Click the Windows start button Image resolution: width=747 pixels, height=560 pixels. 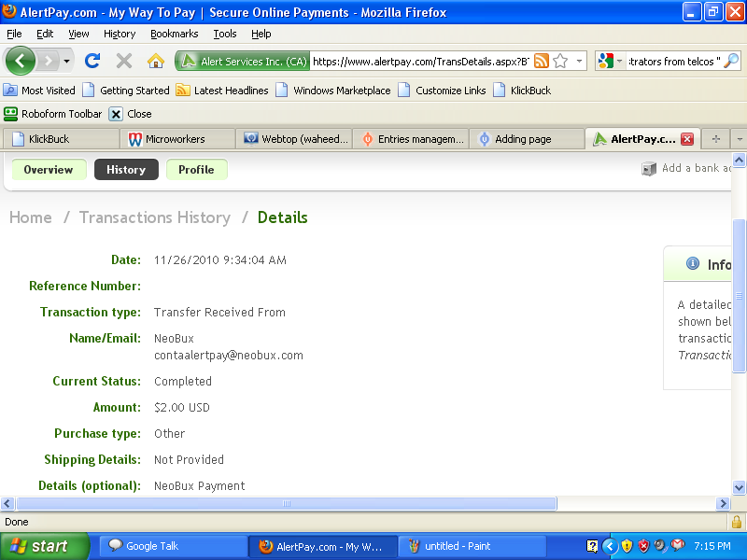[45, 546]
